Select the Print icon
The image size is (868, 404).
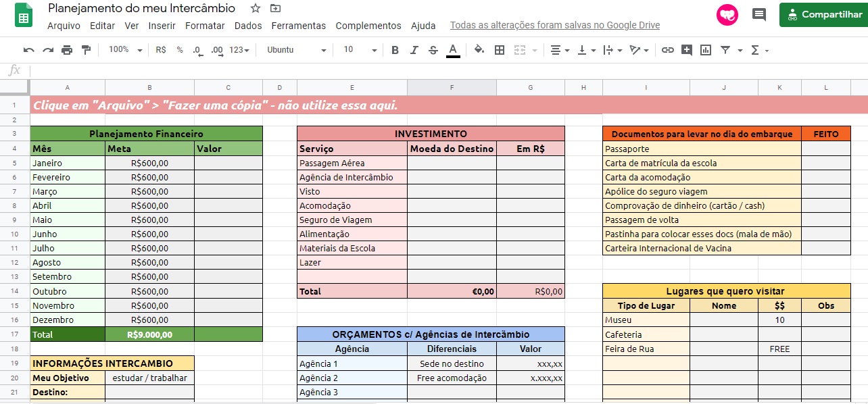point(66,49)
